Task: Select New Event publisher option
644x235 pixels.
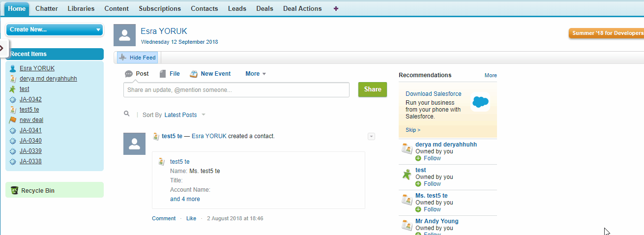Action: point(210,74)
